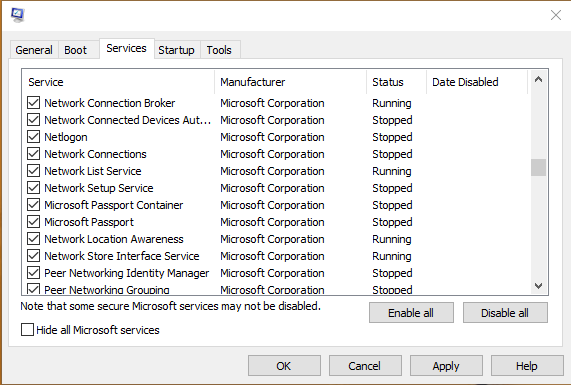The height and width of the screenshot is (385, 571).
Task: Click the scroll down arrow in services list
Action: (x=538, y=286)
